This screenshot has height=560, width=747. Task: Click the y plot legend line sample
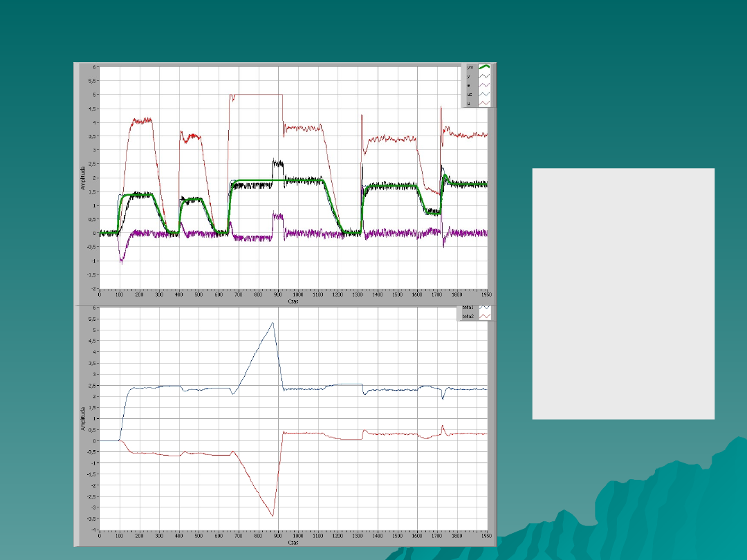click(x=484, y=76)
